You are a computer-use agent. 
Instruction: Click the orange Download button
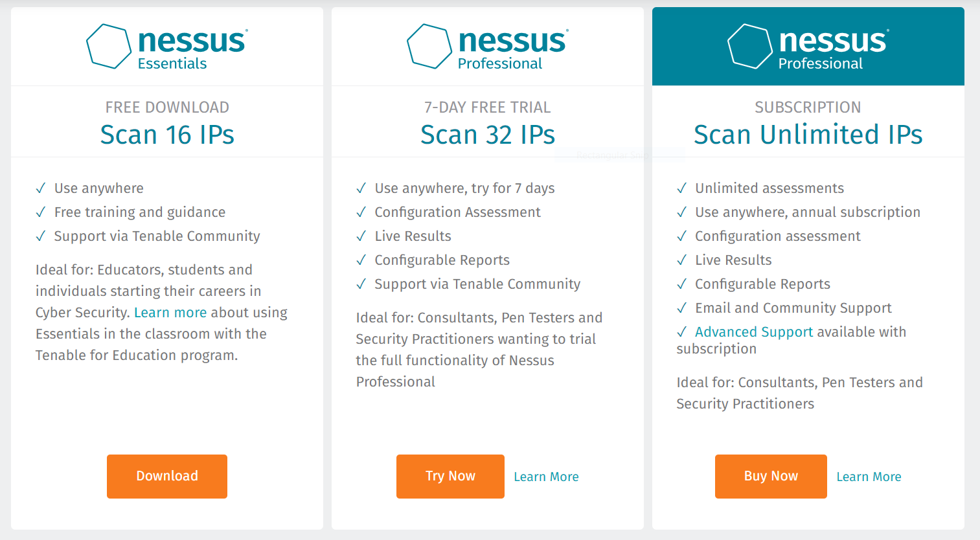[166, 476]
